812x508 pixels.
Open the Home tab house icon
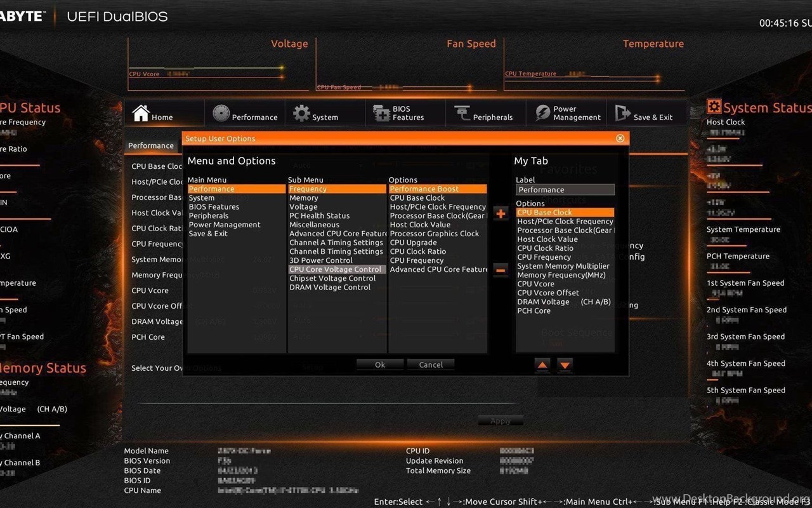[x=141, y=113]
